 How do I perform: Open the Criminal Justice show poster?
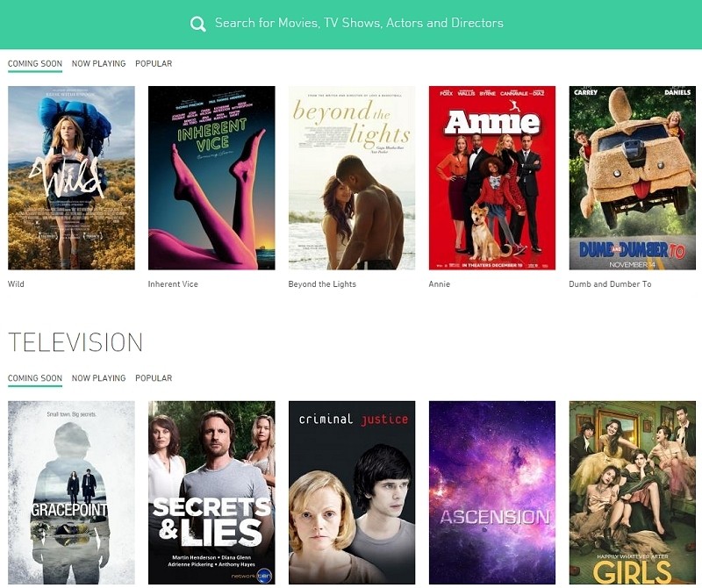(x=352, y=492)
